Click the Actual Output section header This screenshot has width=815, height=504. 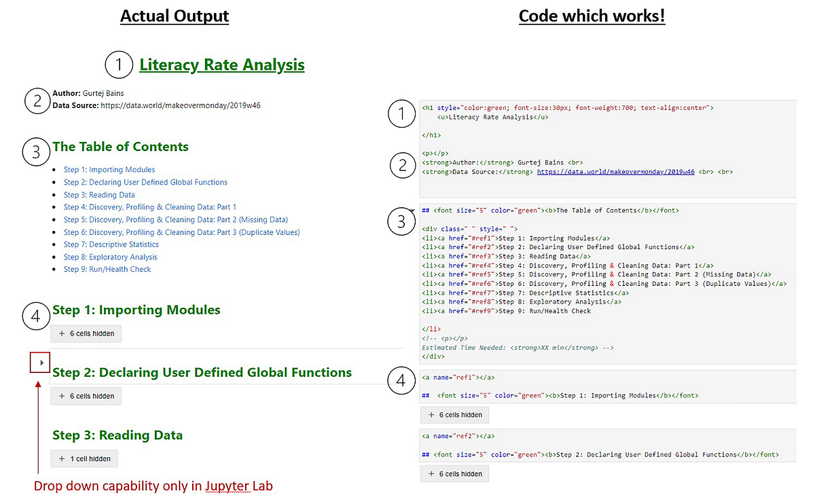(x=174, y=16)
